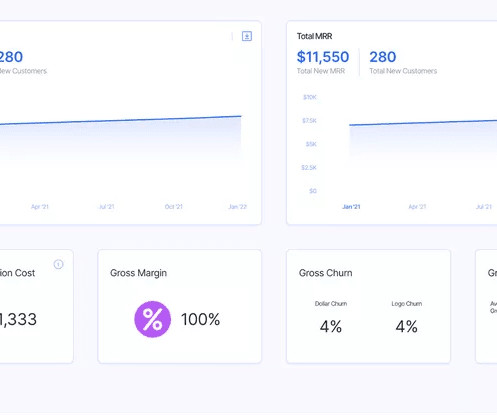497x415 pixels.
Task: Open the info icon on Acquisition Cost card
Action: click(x=58, y=264)
